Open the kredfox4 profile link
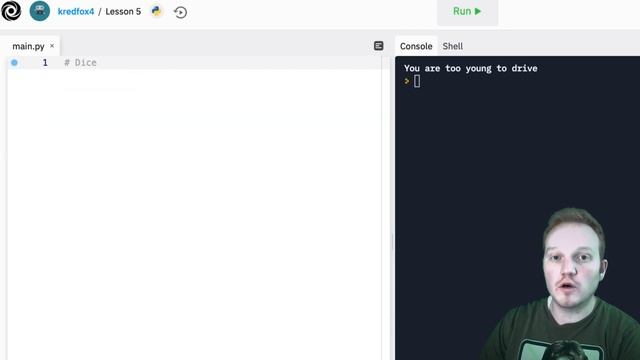 click(76, 11)
